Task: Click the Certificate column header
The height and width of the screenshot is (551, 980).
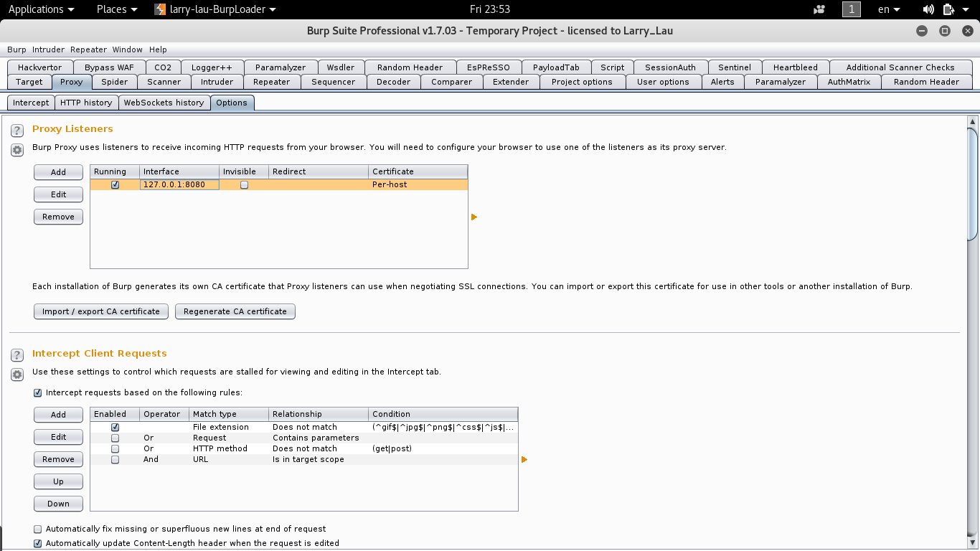Action: tap(418, 171)
